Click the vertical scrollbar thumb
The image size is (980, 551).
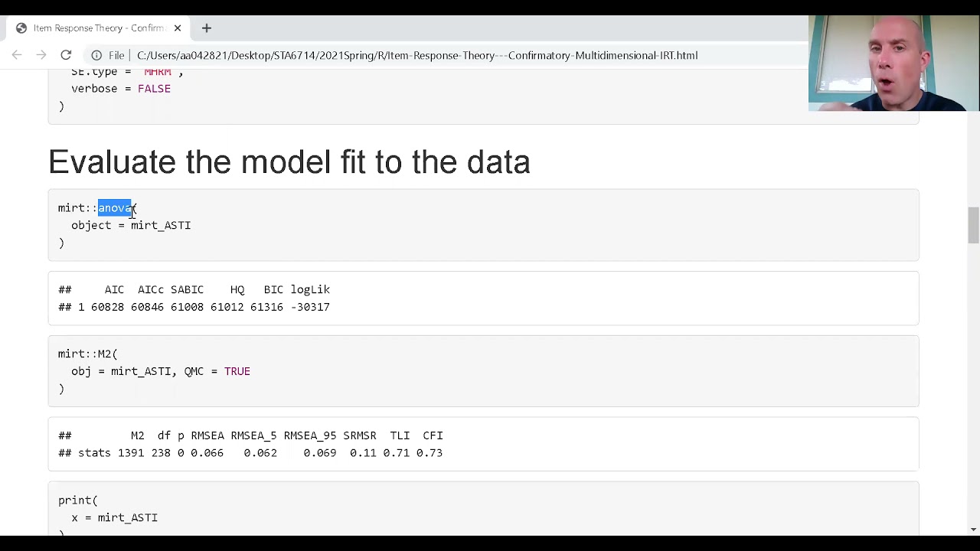973,225
